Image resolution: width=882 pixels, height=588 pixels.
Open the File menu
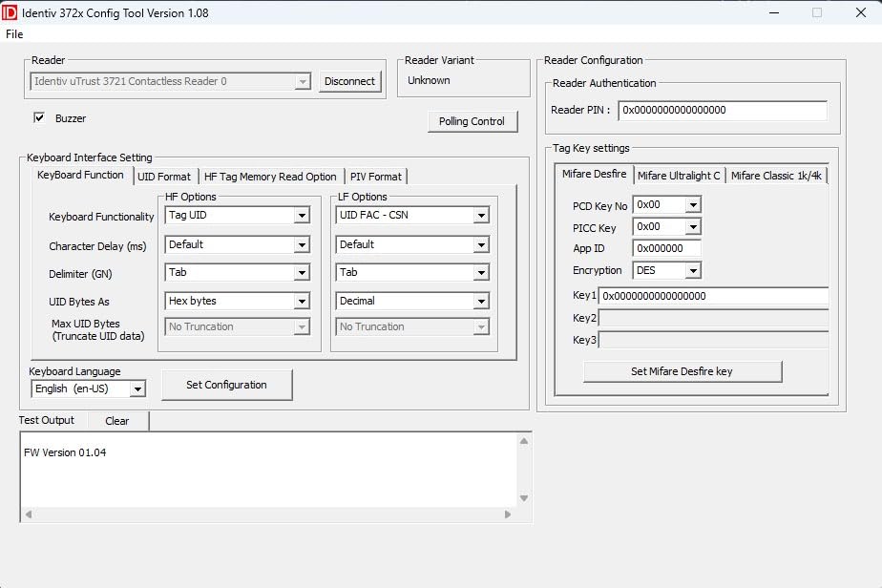click(x=14, y=34)
